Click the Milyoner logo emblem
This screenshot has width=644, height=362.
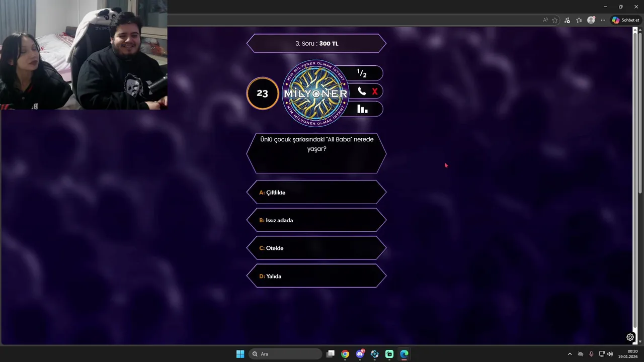315,93
